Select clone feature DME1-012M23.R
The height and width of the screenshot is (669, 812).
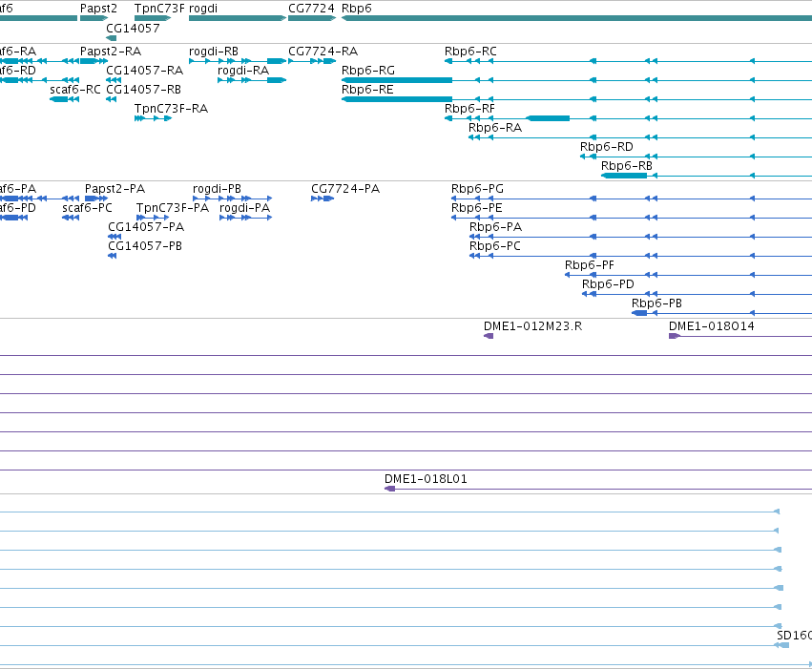(532, 326)
